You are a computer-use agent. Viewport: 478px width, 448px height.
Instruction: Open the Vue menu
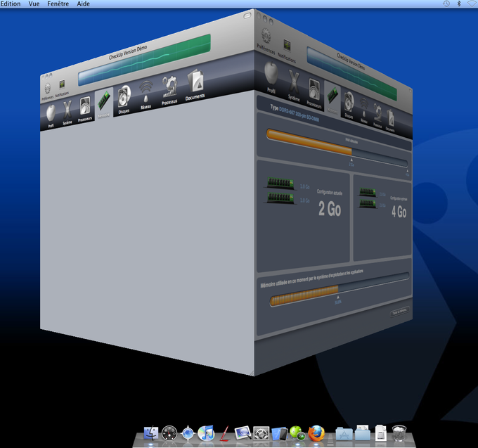click(x=34, y=4)
